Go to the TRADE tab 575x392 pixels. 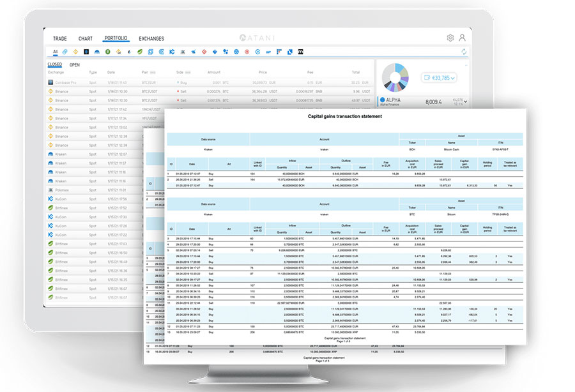click(x=60, y=38)
